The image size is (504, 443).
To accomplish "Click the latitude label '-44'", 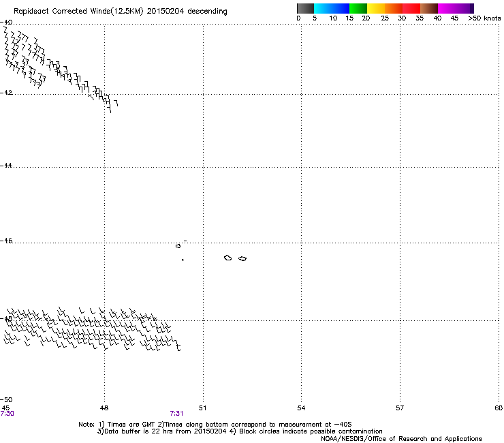I will click(6, 166).
